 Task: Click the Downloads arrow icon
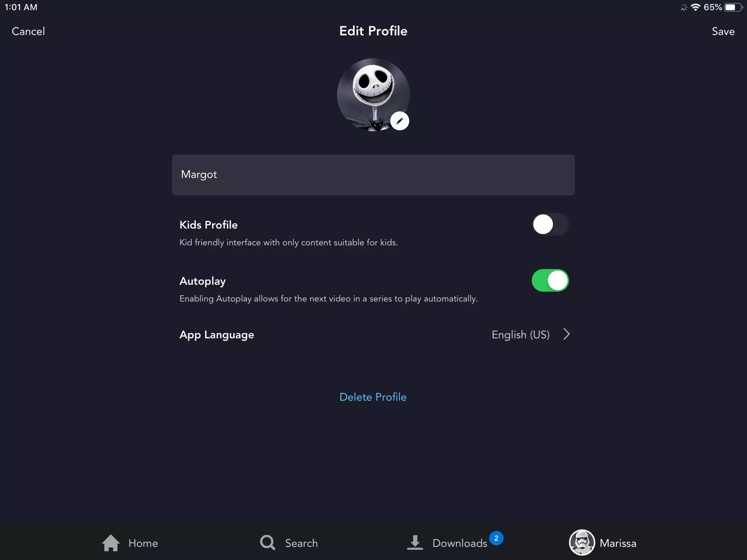(x=415, y=542)
